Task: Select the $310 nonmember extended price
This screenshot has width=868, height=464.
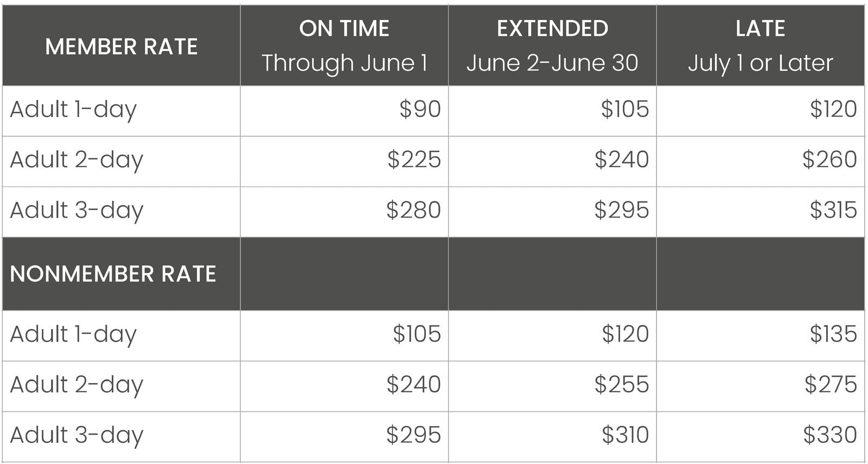Action: point(625,435)
